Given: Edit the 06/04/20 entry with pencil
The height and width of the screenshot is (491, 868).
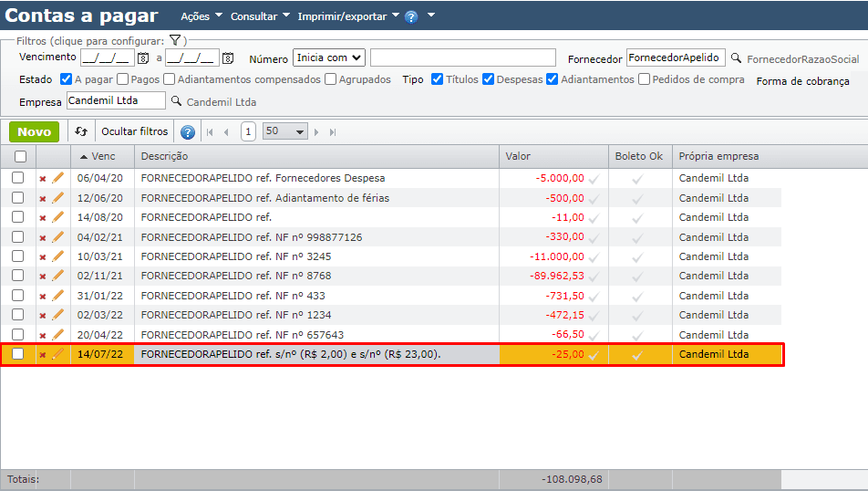Looking at the screenshot, I should [x=57, y=178].
